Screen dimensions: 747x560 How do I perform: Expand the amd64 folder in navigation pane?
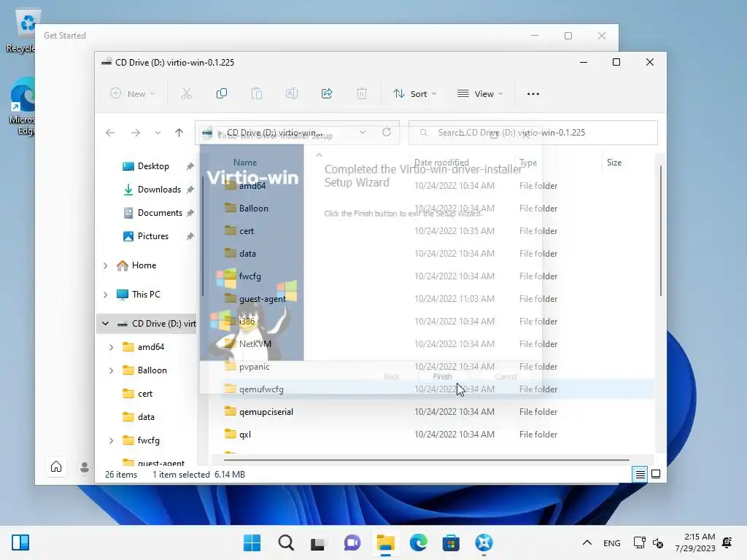[x=111, y=346]
